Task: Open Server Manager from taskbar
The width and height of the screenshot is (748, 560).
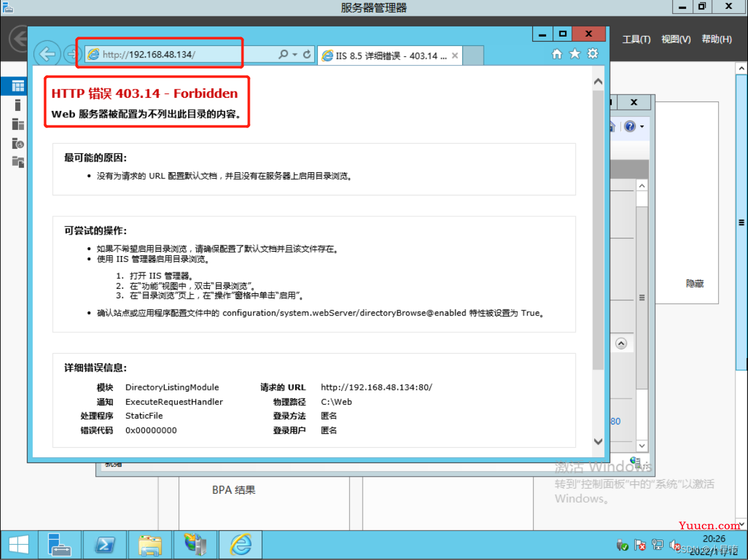Action: tap(59, 545)
